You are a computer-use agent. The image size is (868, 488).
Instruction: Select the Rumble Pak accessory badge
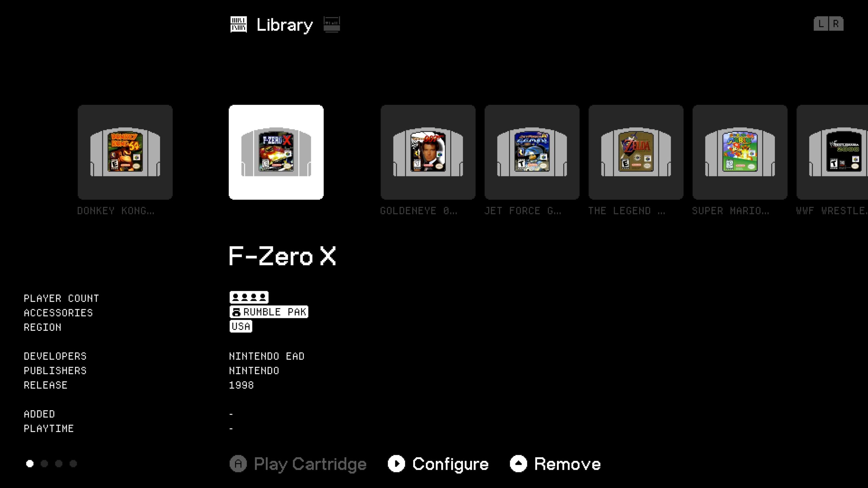click(269, 312)
